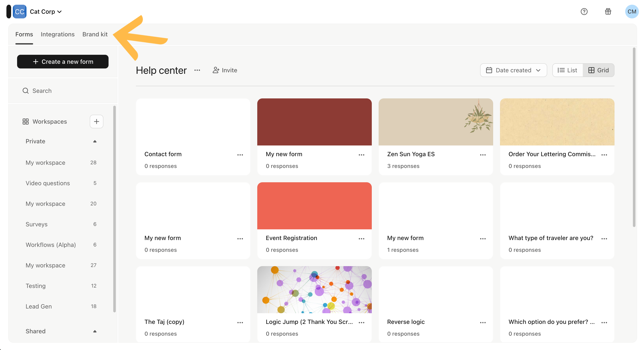Open options menu for The Taj (copy)

[x=240, y=322]
